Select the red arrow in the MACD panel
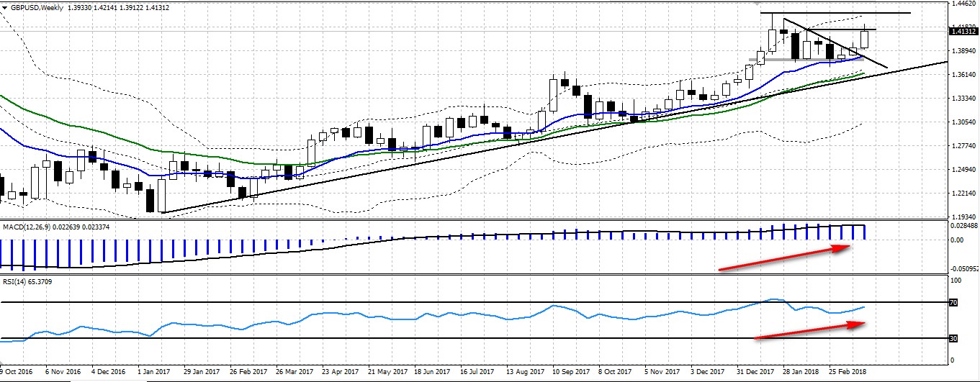Viewport: 980px width, 382px height. coord(785,258)
